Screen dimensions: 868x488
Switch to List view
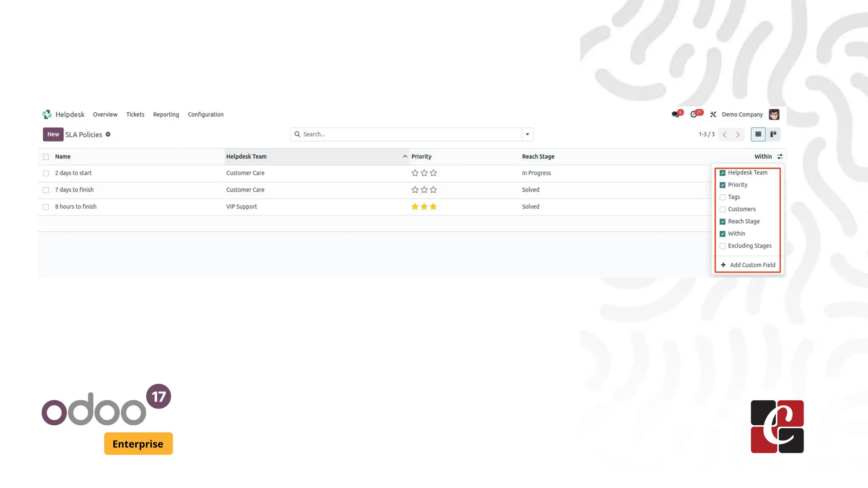(x=758, y=134)
